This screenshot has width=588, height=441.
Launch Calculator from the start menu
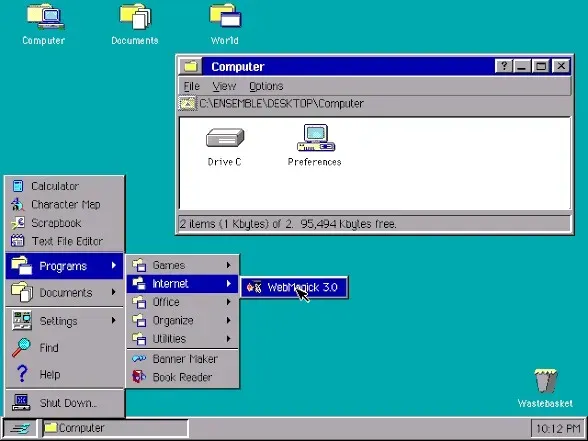pos(64,186)
